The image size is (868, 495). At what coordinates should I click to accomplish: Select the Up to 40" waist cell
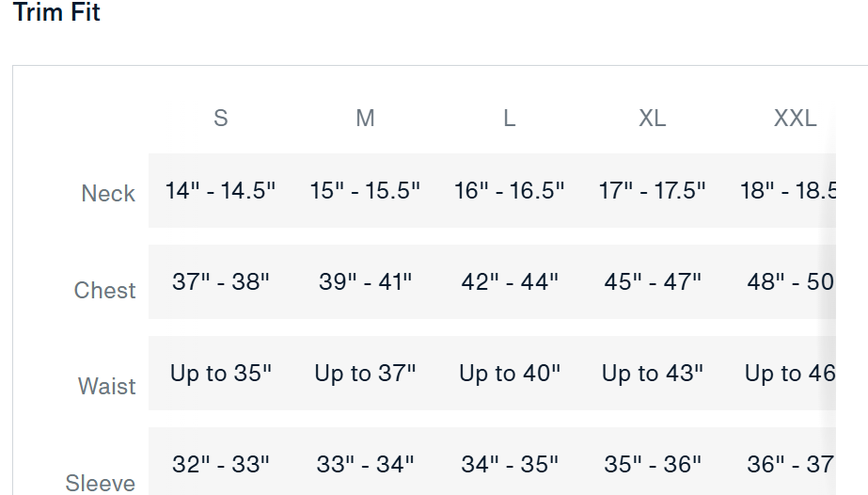click(x=510, y=374)
